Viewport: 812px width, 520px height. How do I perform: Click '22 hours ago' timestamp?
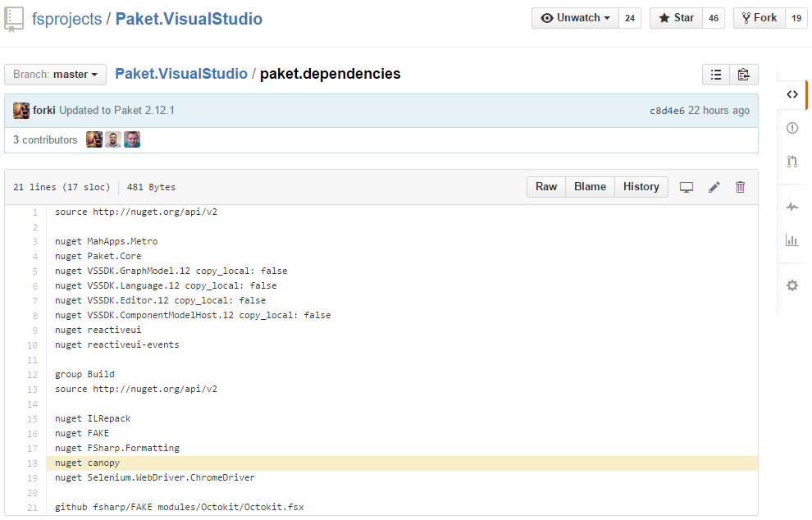[718, 111]
